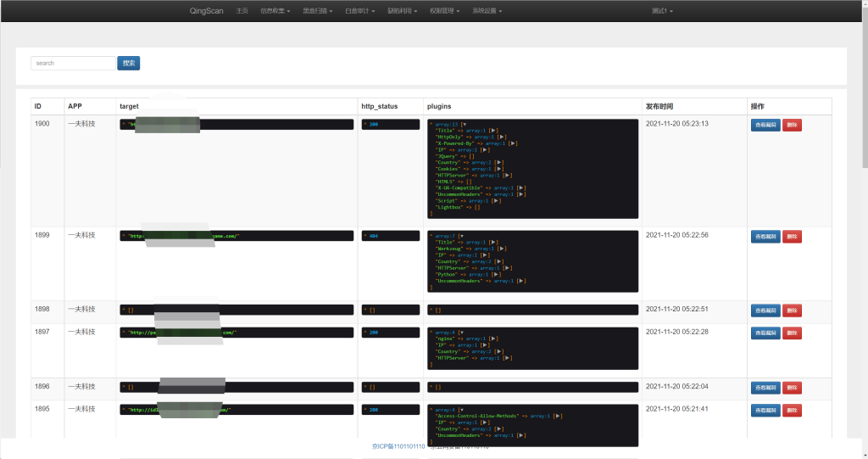Open the 黑盒扫描 dropdown menu

317,11
